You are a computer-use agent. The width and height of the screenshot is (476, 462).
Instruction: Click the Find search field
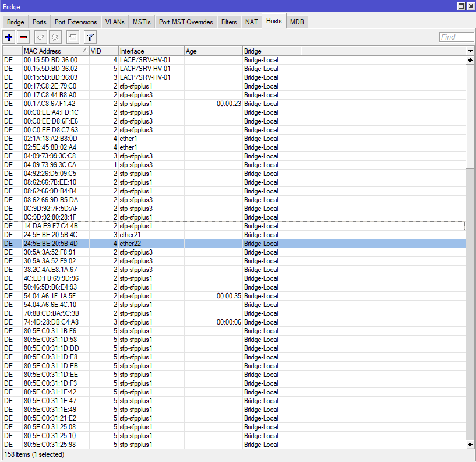click(x=456, y=37)
